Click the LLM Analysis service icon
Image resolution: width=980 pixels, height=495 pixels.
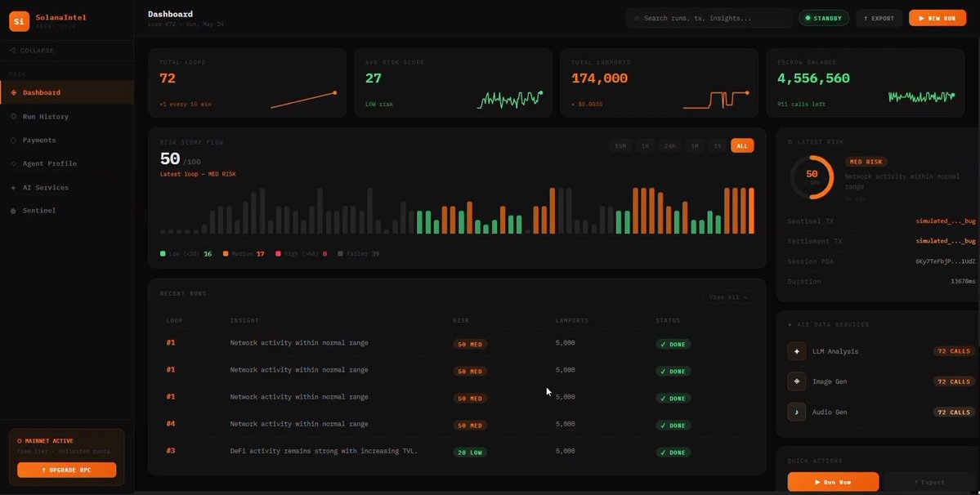[x=796, y=351]
